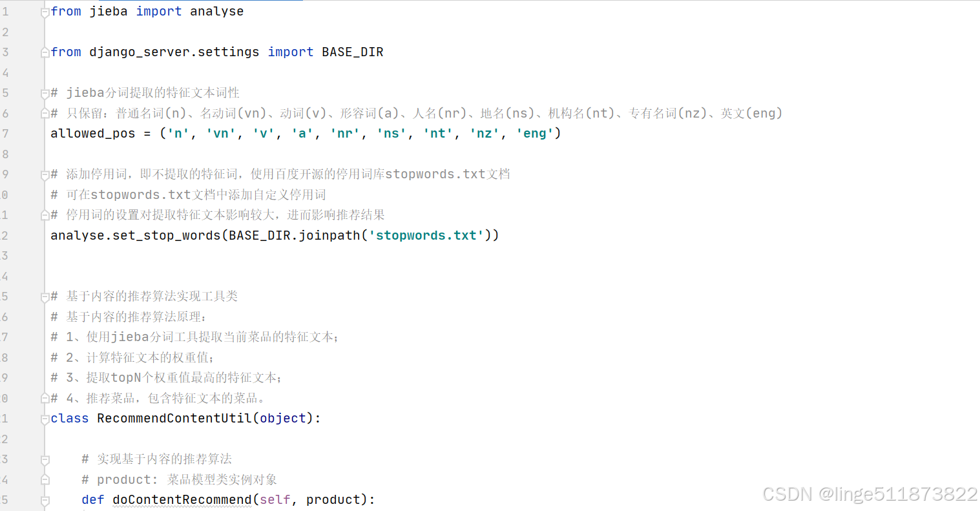Collapse the comment starting '# 实现基于内容的推荐算法'
This screenshot has width=980, height=511.
tap(45, 459)
